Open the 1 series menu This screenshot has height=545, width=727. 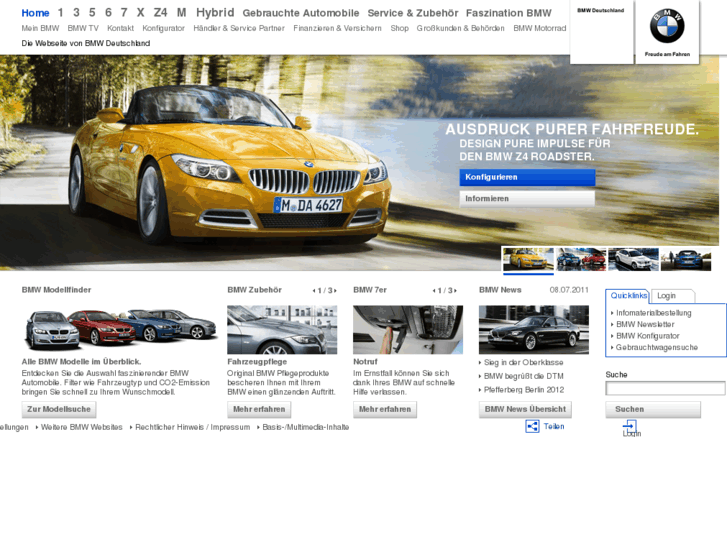[x=60, y=13]
